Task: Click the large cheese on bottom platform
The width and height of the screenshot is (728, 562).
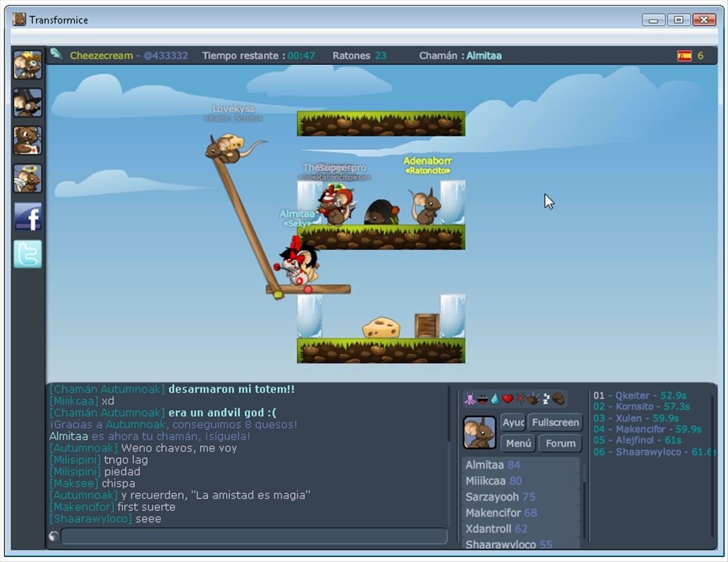Action: tap(381, 328)
